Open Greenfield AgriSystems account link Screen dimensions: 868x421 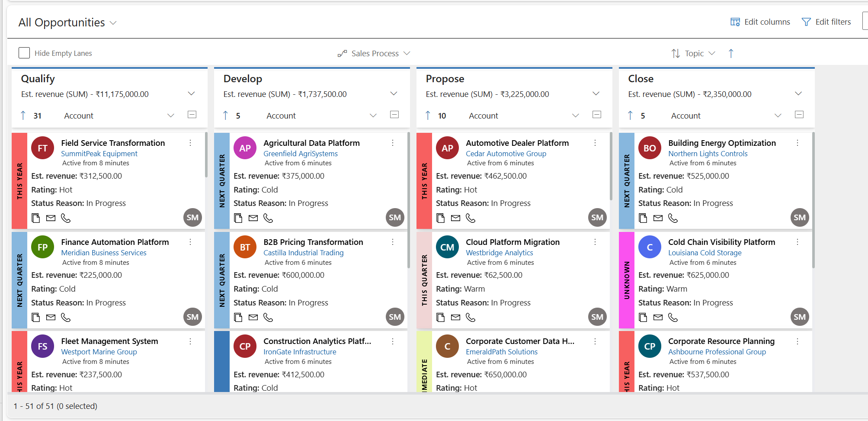[x=301, y=154]
